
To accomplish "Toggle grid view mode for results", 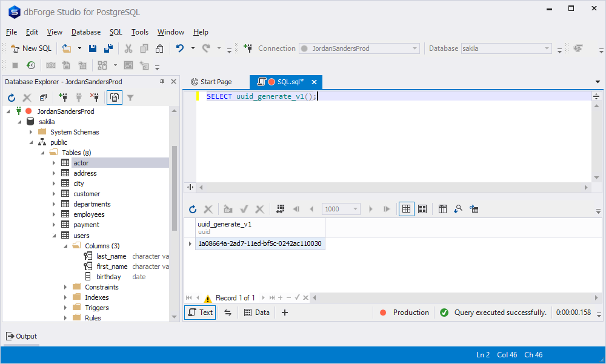I will click(x=406, y=209).
